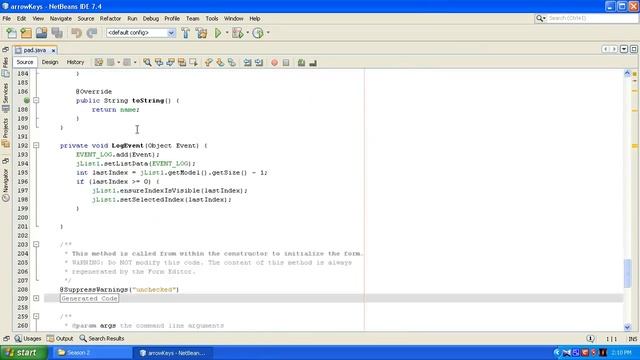Click editor scrollbar down arrow
Image resolution: width=640 pixels, height=360 pixels.
[x=627, y=327]
